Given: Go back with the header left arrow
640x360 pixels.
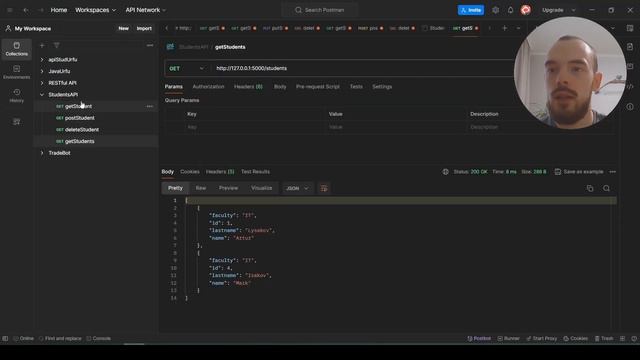Looking at the screenshot, I should [x=26, y=10].
